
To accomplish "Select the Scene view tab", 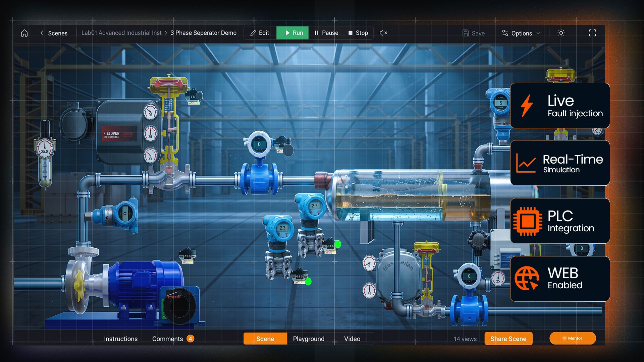I will [x=265, y=339].
